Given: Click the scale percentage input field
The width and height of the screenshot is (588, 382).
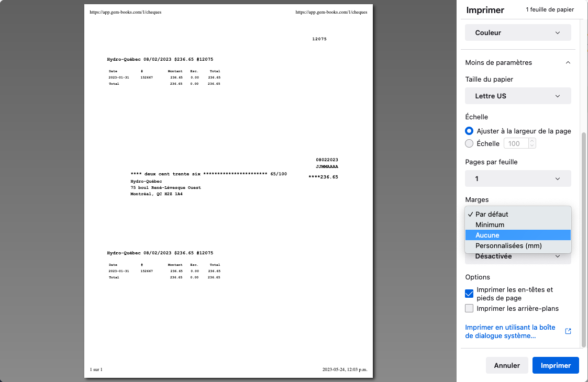Looking at the screenshot, I should (515, 143).
